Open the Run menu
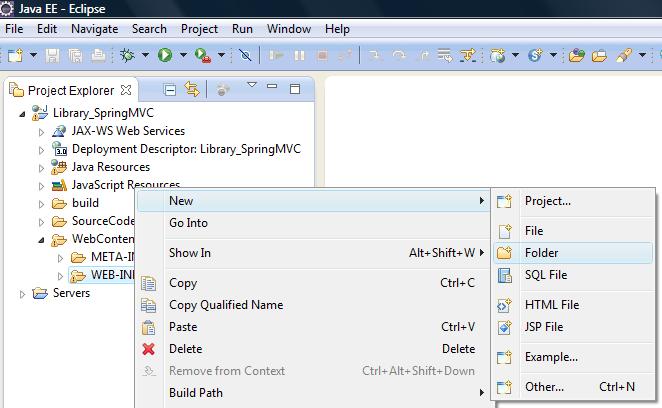The height and width of the screenshot is (408, 662). [242, 29]
